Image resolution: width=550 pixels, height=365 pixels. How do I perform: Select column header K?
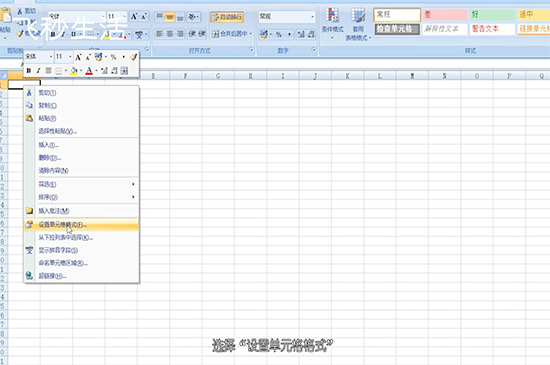[x=347, y=76]
